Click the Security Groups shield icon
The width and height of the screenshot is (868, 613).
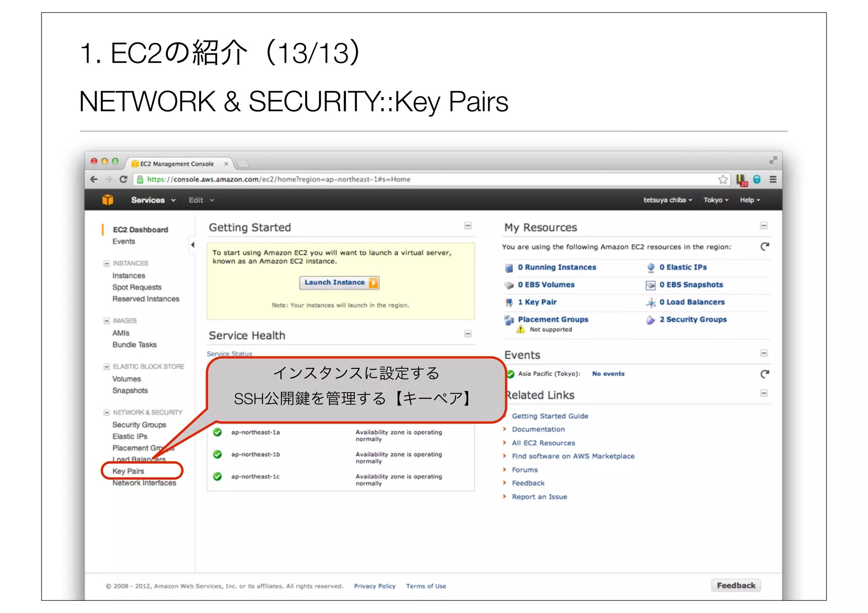(x=651, y=320)
